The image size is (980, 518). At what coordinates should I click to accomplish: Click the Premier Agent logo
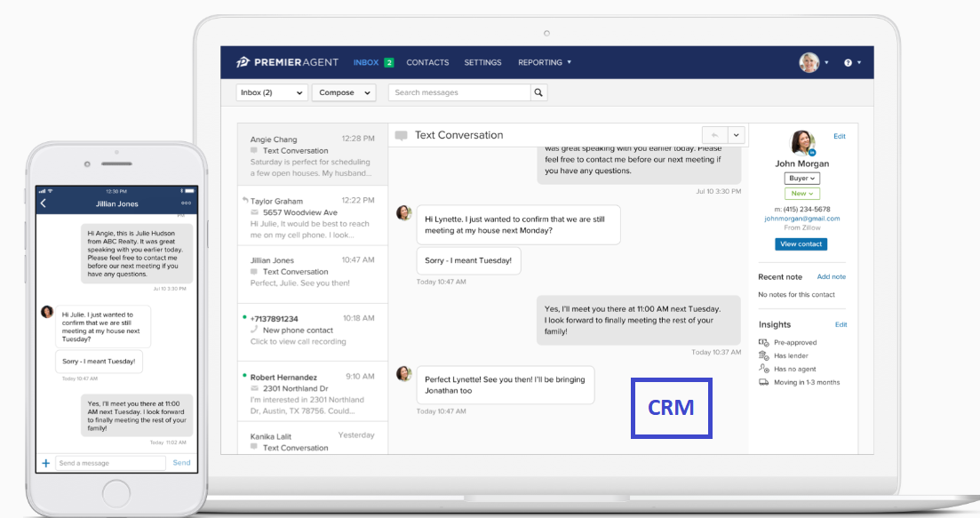pyautogui.click(x=287, y=62)
